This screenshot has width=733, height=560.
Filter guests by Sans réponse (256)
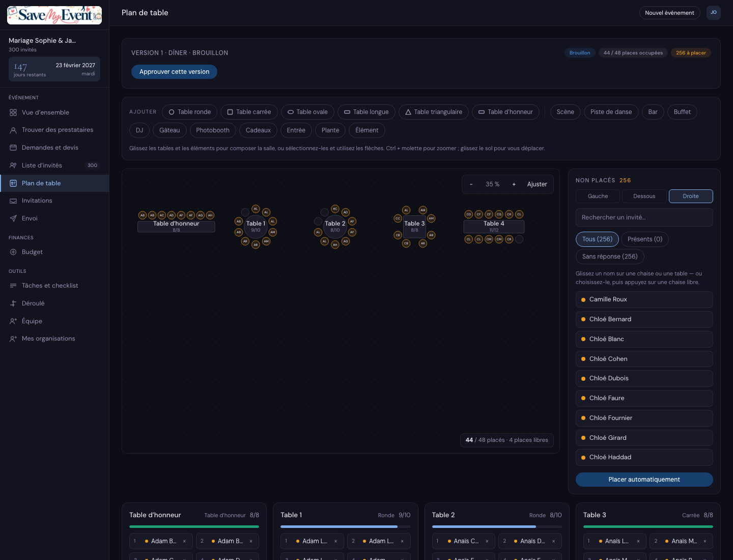click(x=610, y=257)
